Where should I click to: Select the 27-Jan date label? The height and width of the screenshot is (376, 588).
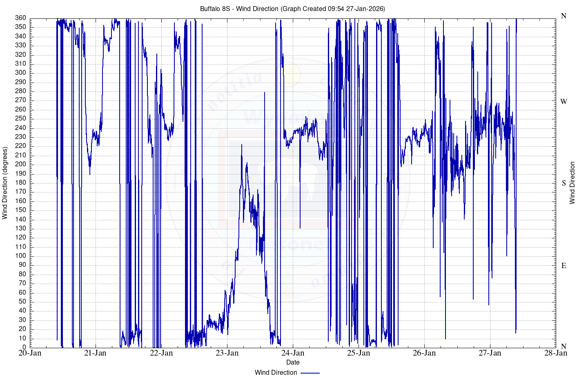click(490, 353)
